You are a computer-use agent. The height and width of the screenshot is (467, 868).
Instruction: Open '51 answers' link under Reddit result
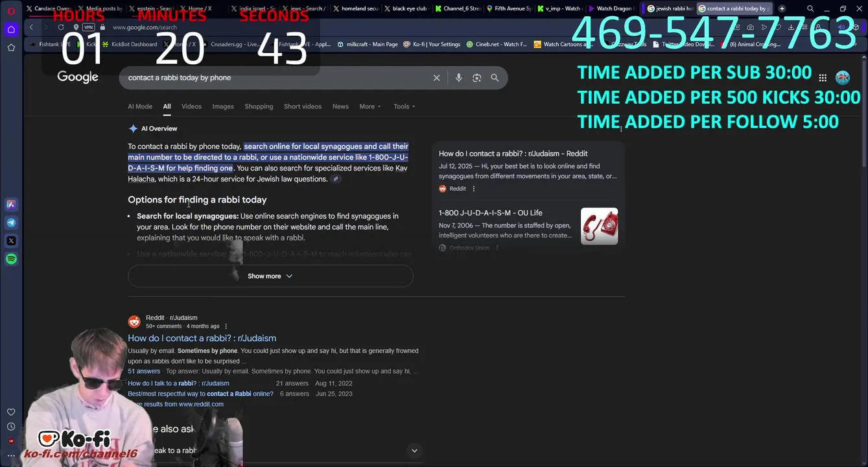click(x=144, y=372)
